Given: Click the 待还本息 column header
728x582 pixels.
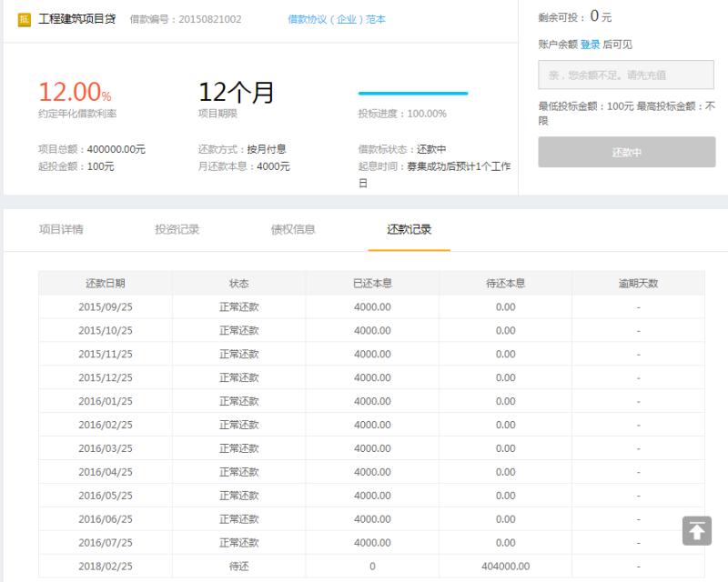Looking at the screenshot, I should pos(506,283).
